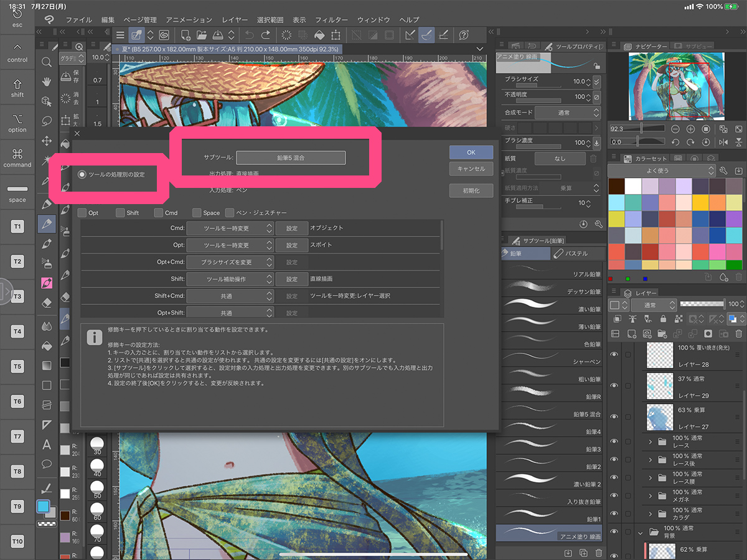747x560 pixels.
Task: Hide レイヤー28 with its visibility eye
Action: click(x=614, y=355)
